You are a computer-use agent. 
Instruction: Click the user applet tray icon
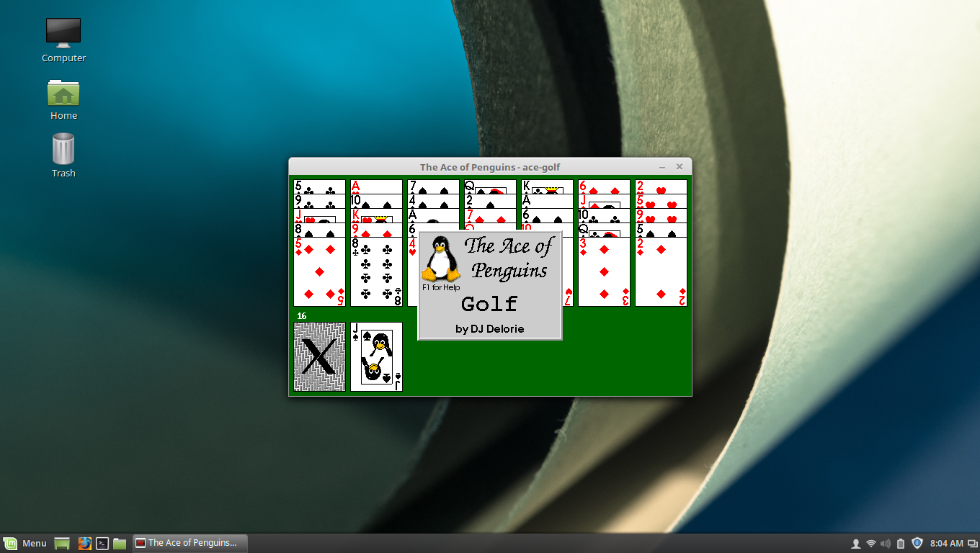[856, 543]
